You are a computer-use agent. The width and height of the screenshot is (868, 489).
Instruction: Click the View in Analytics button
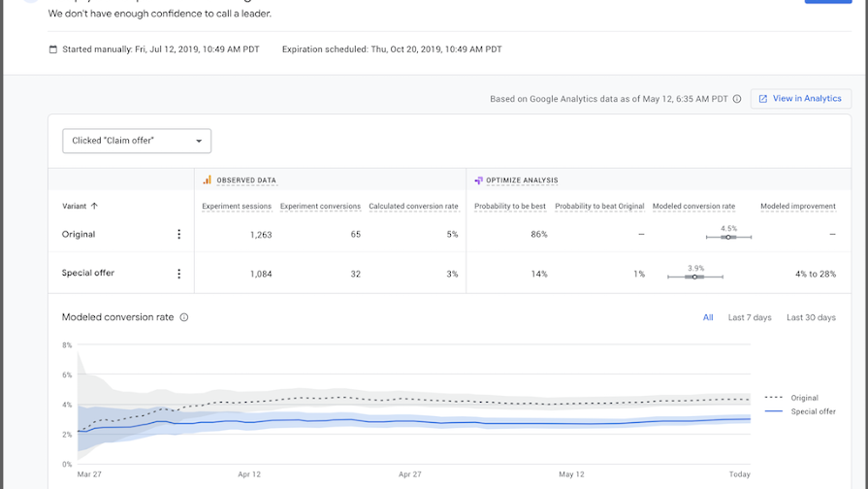point(800,99)
